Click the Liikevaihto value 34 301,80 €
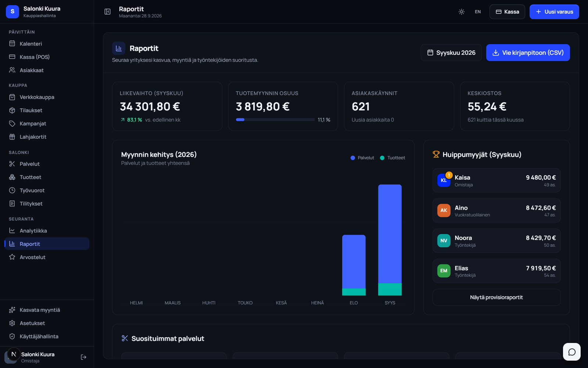588x368 pixels. 150,107
